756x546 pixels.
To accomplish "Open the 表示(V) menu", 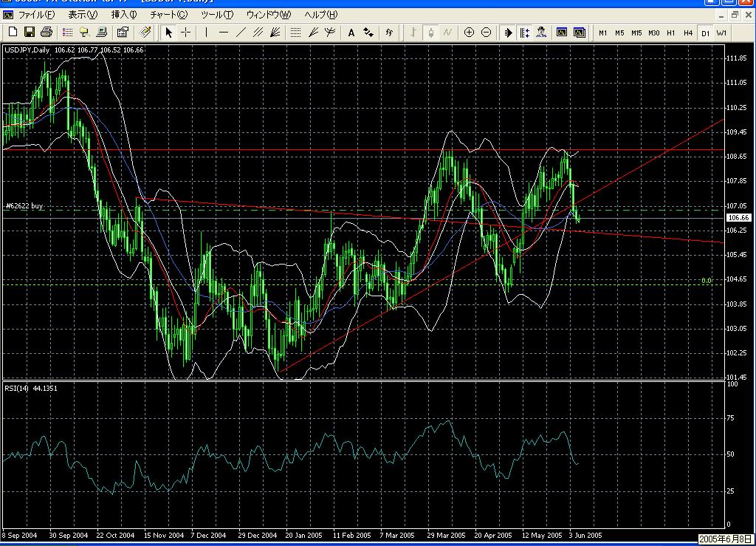I will [83, 15].
